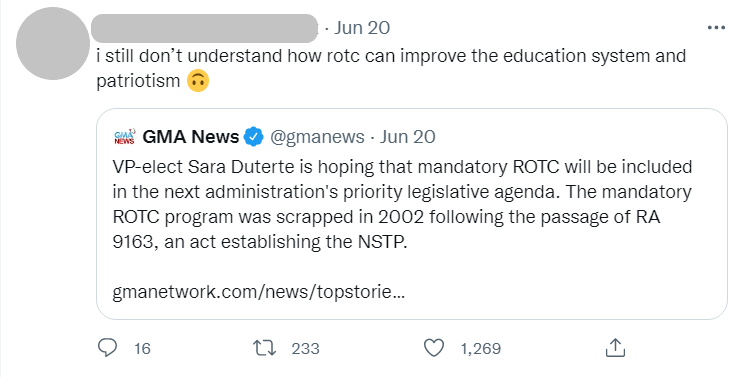This screenshot has height=377, width=743.
Task: Click the 233 retweets count
Action: [306, 349]
